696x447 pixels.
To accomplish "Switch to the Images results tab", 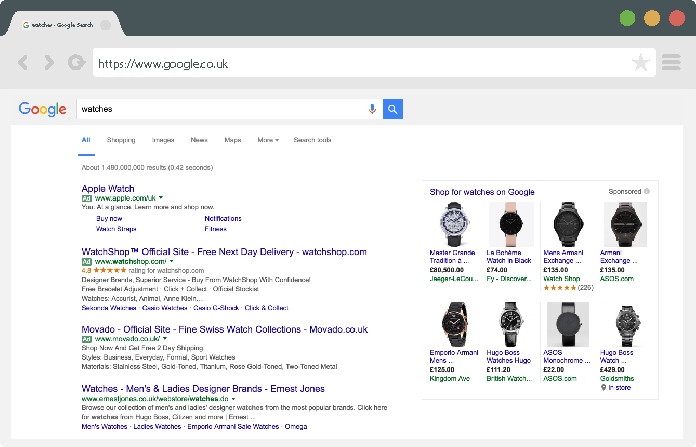I will click(163, 140).
